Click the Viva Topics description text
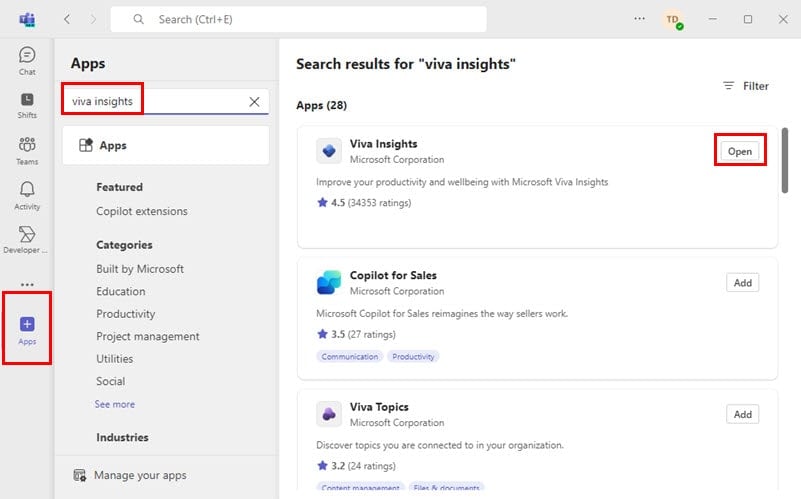801x499 pixels. click(x=440, y=445)
